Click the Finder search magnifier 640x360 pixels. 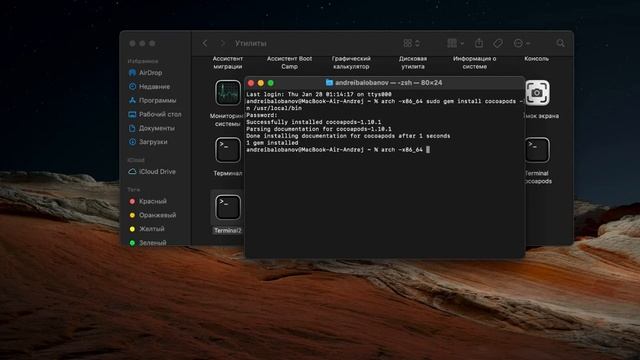(560, 43)
